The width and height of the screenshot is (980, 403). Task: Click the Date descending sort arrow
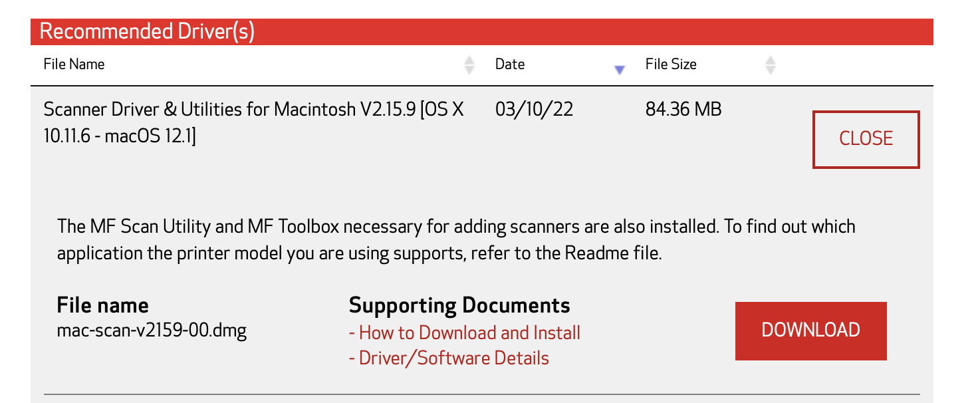pos(620,70)
